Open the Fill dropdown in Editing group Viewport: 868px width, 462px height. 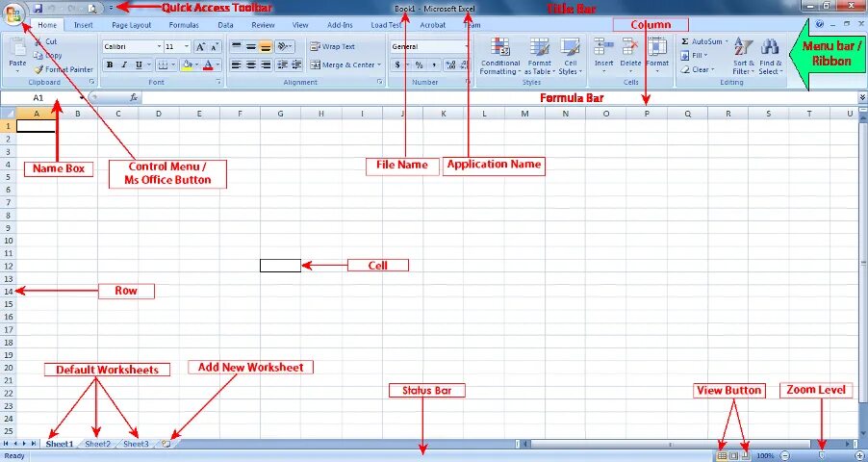pyautogui.click(x=694, y=56)
